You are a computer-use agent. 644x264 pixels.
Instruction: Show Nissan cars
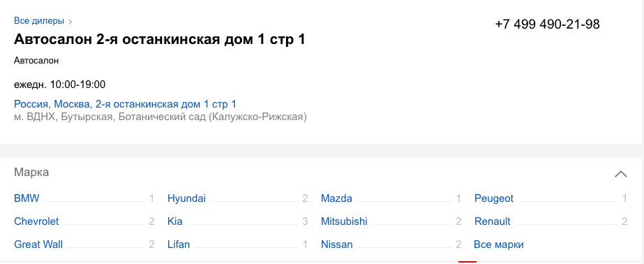click(337, 244)
